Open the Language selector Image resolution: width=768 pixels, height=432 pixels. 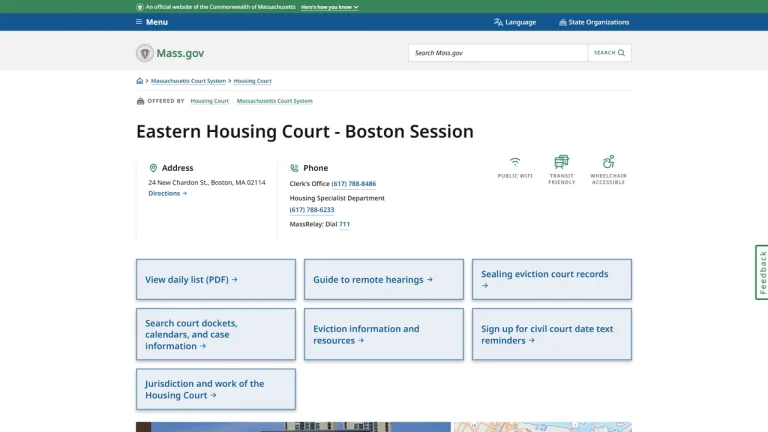pos(515,22)
